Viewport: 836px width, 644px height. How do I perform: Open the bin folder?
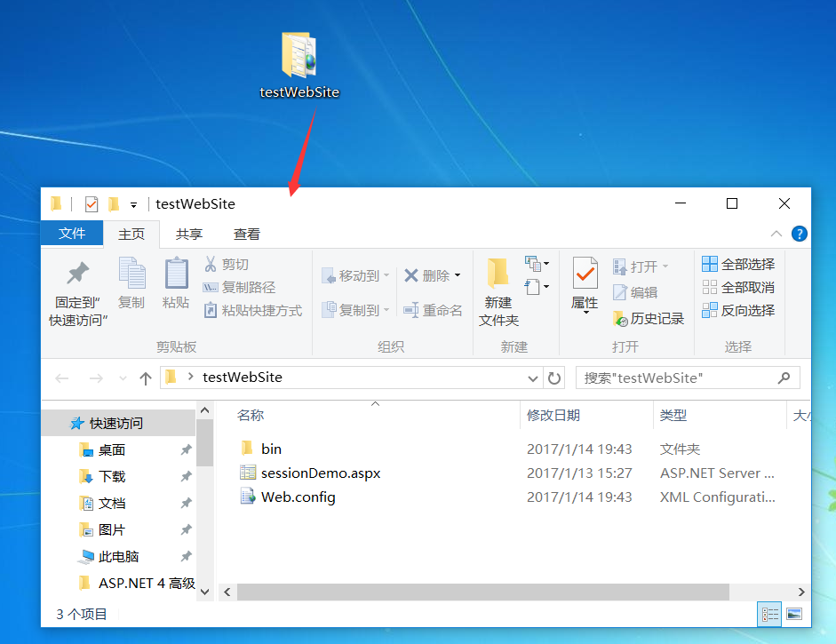267,449
